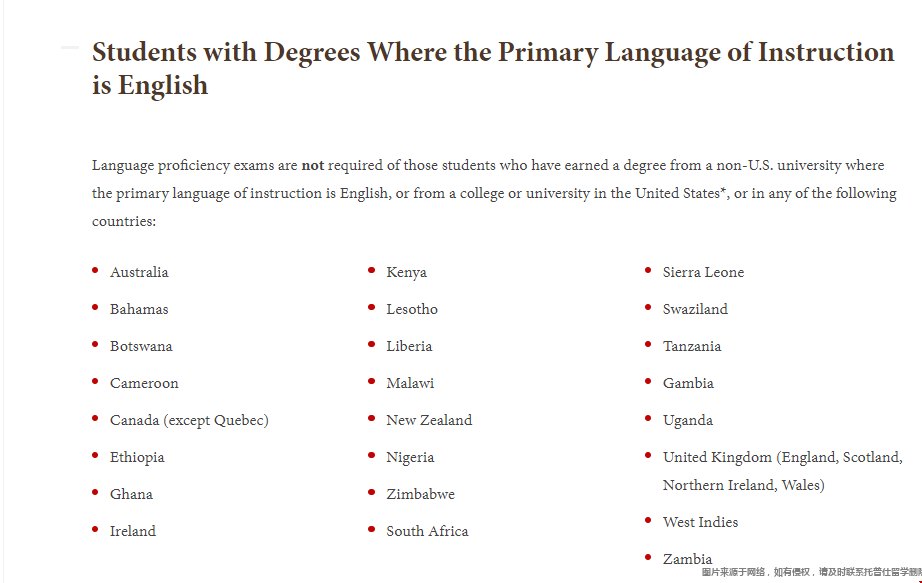
Task: Click the West Indies entry
Action: pyautogui.click(x=700, y=522)
